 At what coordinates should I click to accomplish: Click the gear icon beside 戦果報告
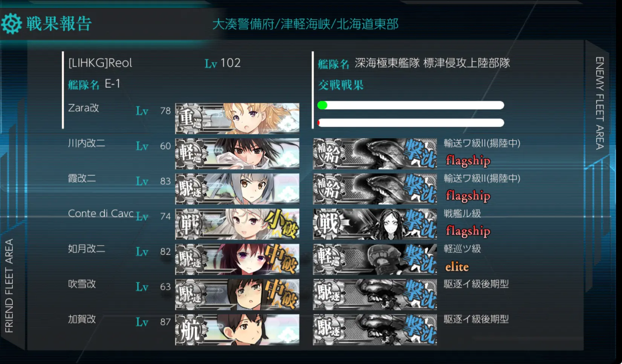(11, 24)
